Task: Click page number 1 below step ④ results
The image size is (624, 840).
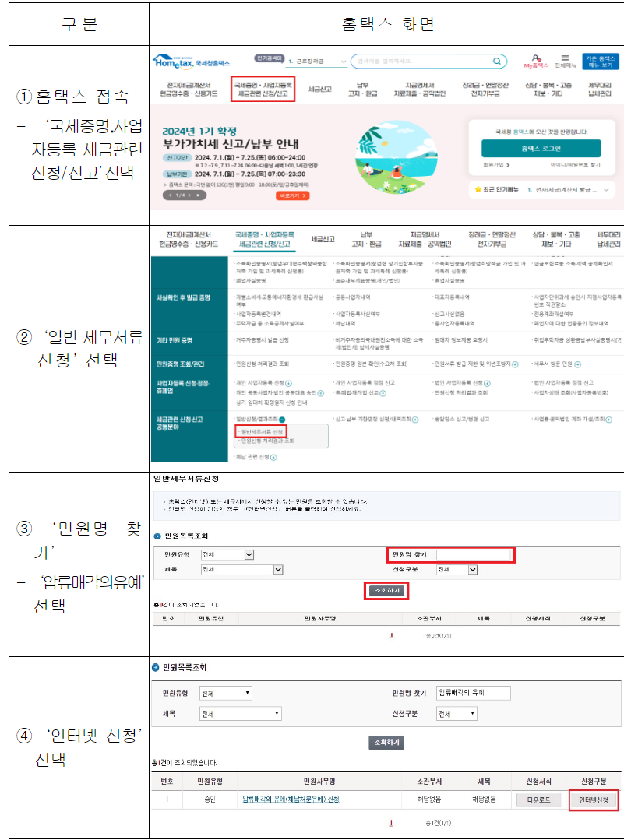Action: coord(391,823)
